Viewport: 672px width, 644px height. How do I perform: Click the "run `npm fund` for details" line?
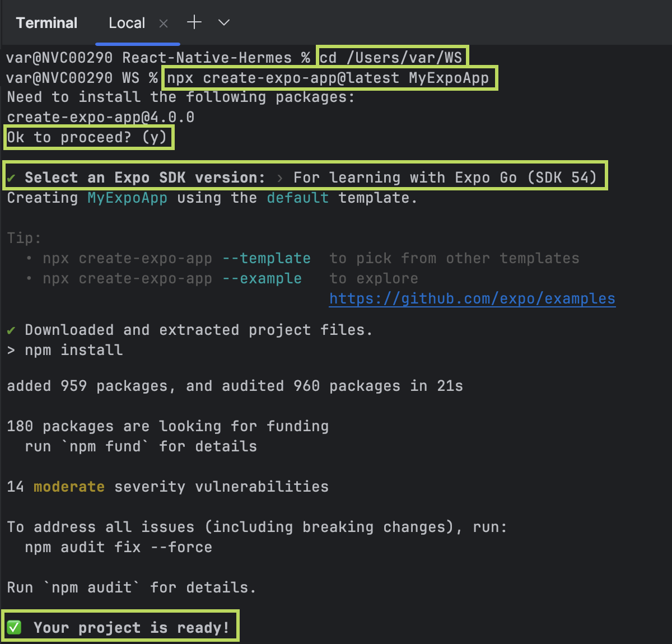coord(141,446)
